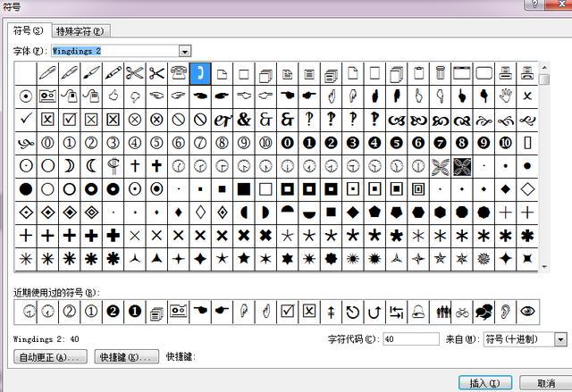Click the 'Wingdings 2: 40' status text
The width and height of the screenshot is (572, 392).
click(46, 339)
